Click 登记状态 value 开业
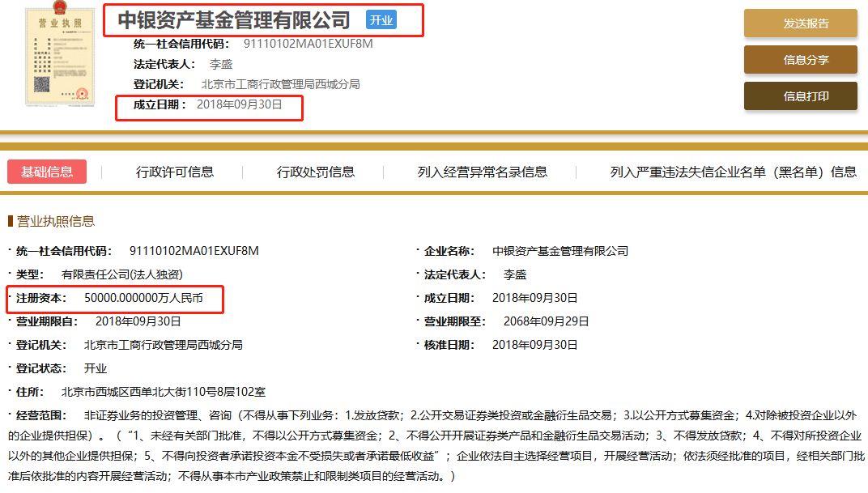This screenshot has width=868, height=493. click(96, 368)
